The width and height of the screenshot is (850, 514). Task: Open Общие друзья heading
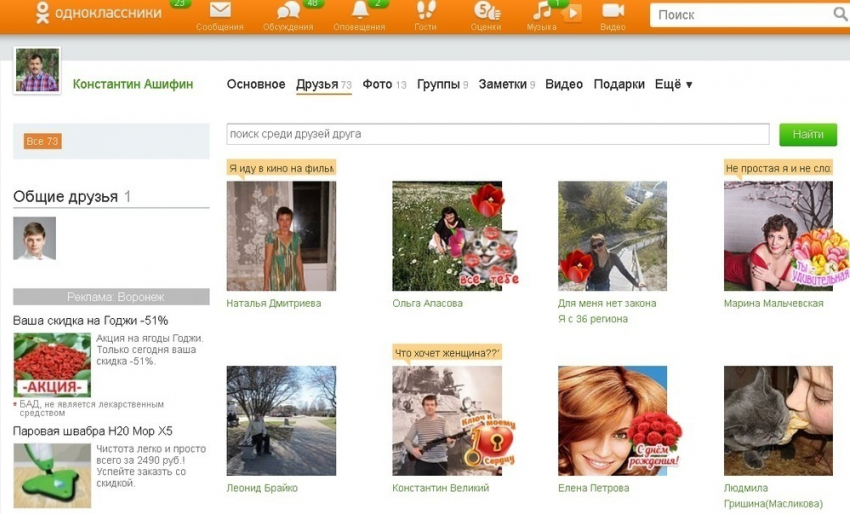pyautogui.click(x=72, y=196)
